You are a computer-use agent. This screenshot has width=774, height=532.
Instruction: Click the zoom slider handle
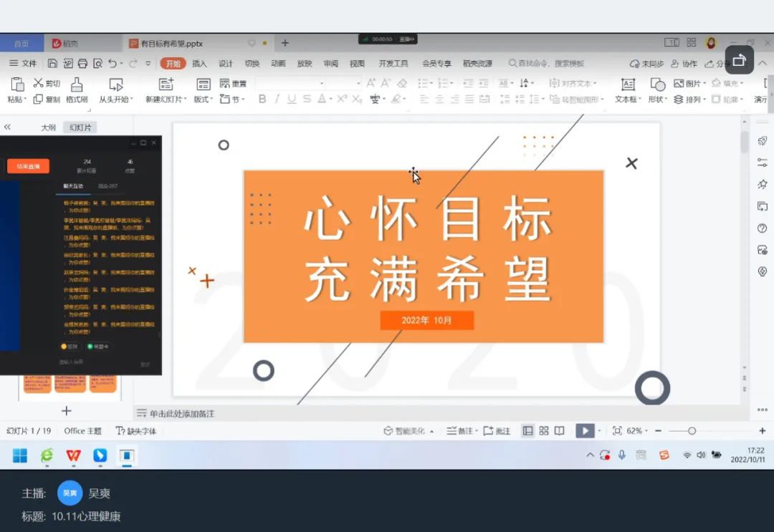point(692,431)
